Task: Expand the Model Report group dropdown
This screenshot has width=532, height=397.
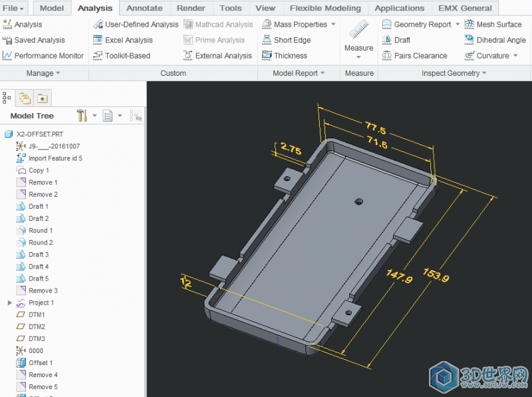Action: click(299, 73)
